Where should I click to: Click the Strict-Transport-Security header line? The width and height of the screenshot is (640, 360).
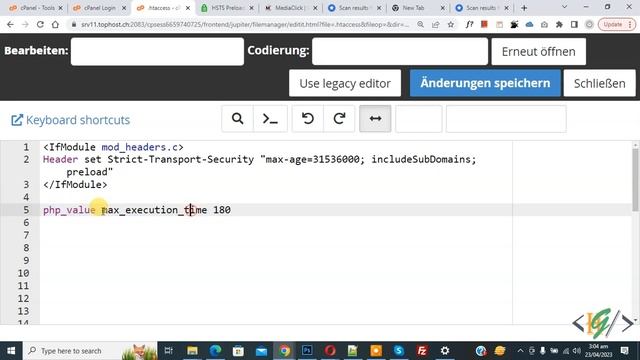(260, 165)
